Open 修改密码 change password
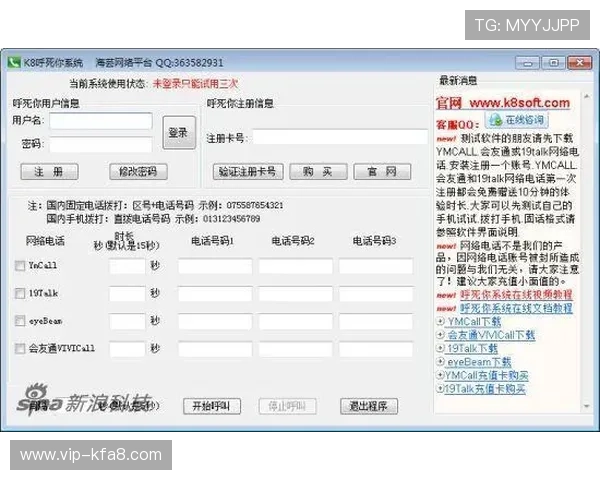Screen dimensions: 600x480 [138, 171]
